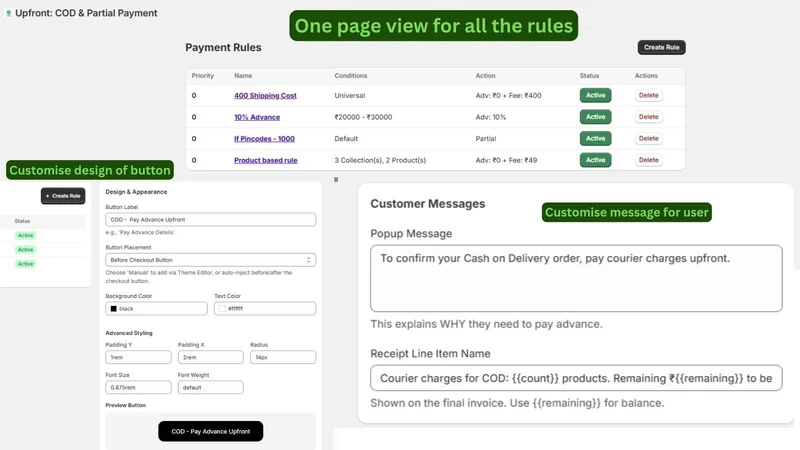This screenshot has height=450, width=800.
Task: Click the white Text Color swatch
Action: click(222, 309)
